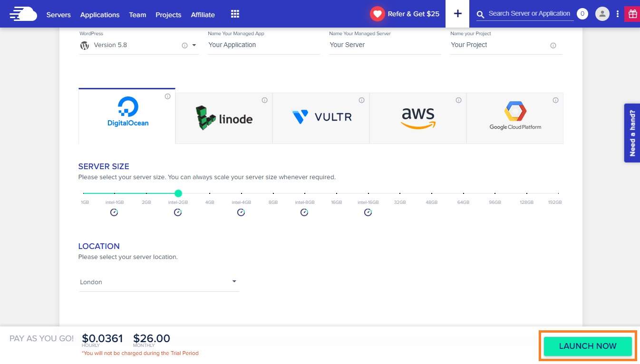Screen dimensions: 640x364
Task: Select the AWS provider tab
Action: (418, 118)
